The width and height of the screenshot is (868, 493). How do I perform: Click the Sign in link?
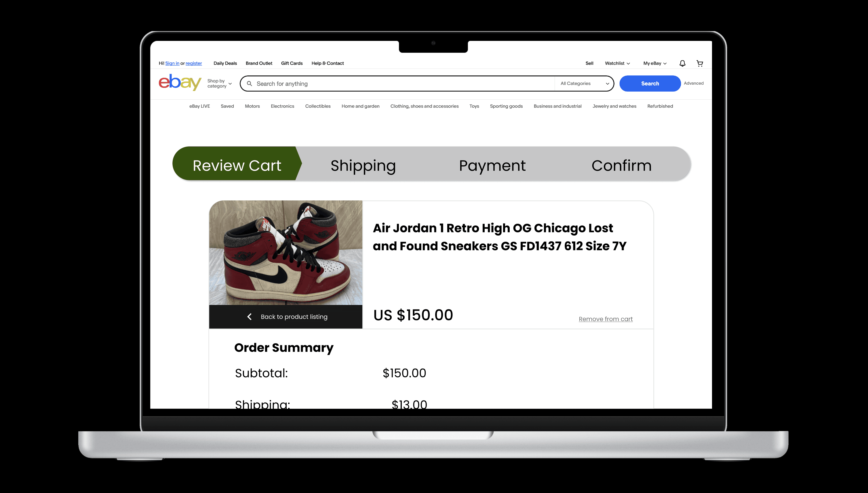coord(172,63)
